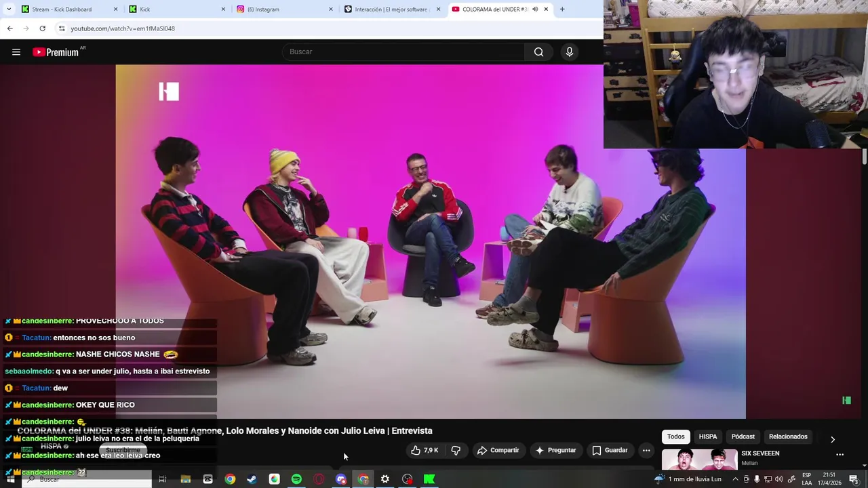Start voice search with the microphone
Image resolution: width=868 pixels, height=488 pixels.
click(x=570, y=52)
